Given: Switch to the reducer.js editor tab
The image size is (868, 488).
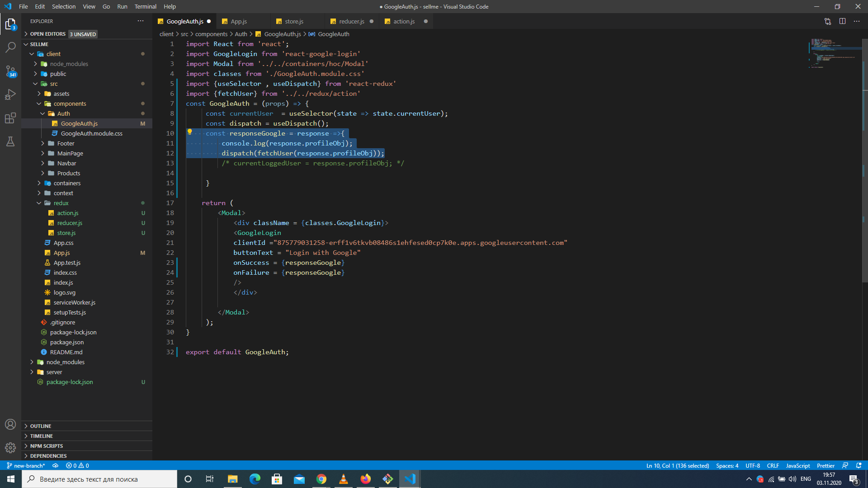Looking at the screenshot, I should [351, 21].
